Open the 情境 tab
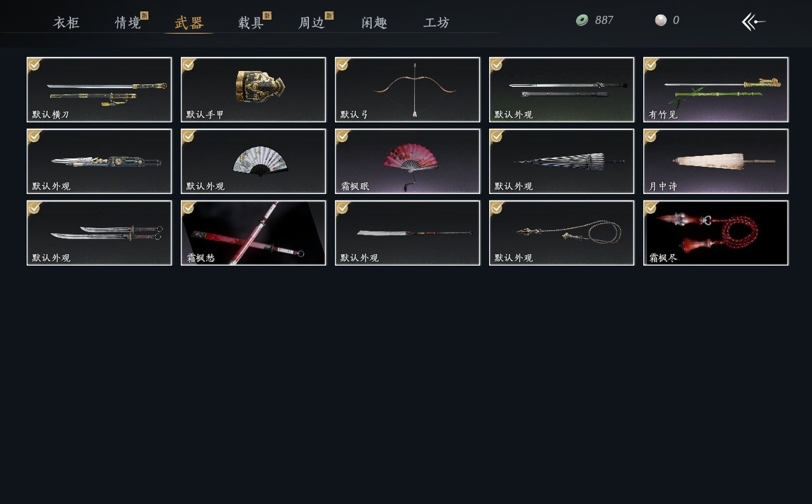Viewport: 812px width, 504px height. [x=128, y=23]
